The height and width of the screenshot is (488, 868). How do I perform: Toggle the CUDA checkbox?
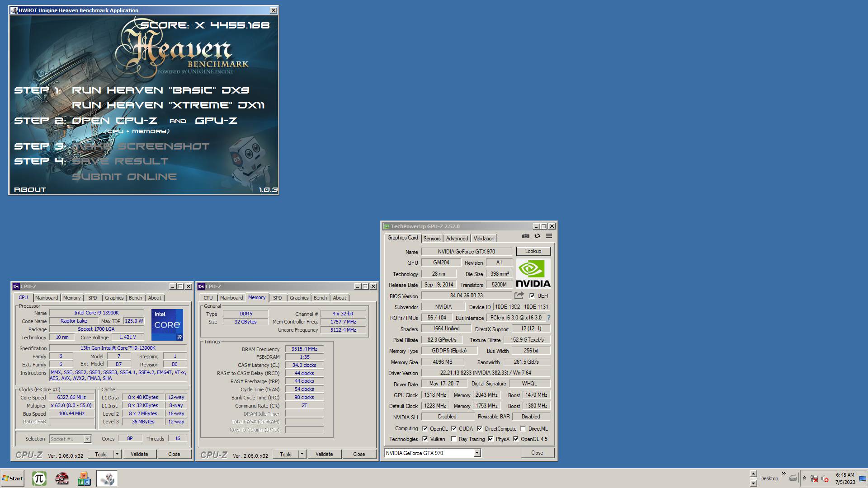(454, 428)
